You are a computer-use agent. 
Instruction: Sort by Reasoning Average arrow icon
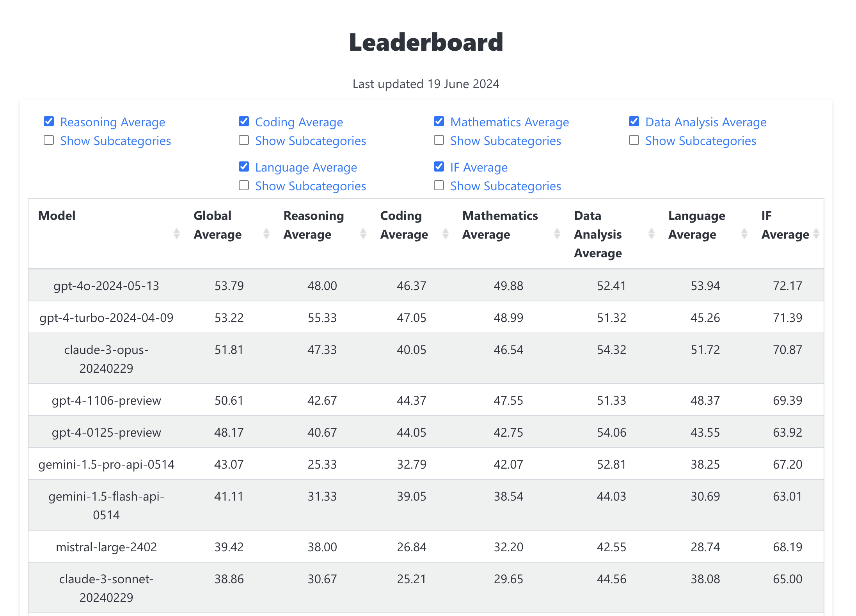pyautogui.click(x=363, y=234)
